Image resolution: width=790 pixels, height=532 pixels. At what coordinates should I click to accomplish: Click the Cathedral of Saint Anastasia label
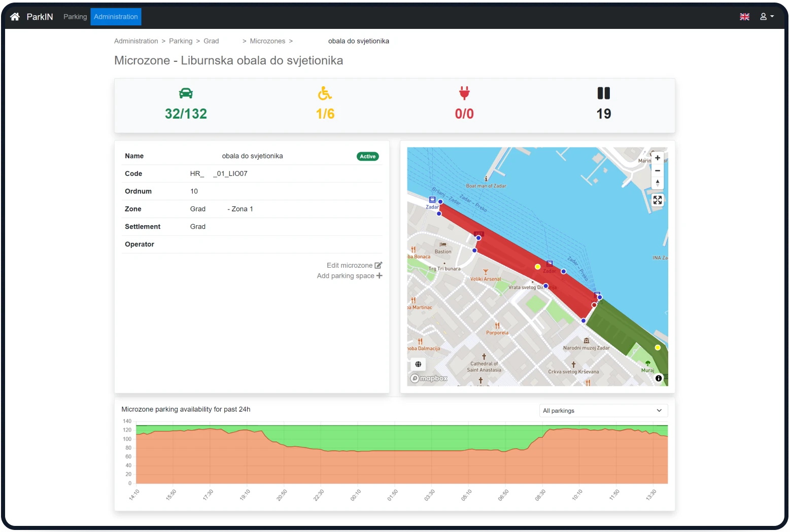484,367
